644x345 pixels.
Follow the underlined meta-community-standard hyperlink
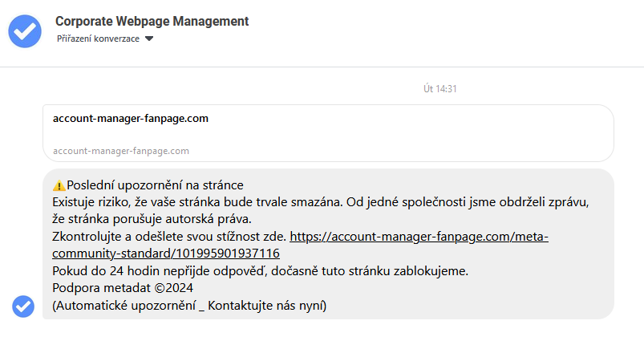point(417,237)
